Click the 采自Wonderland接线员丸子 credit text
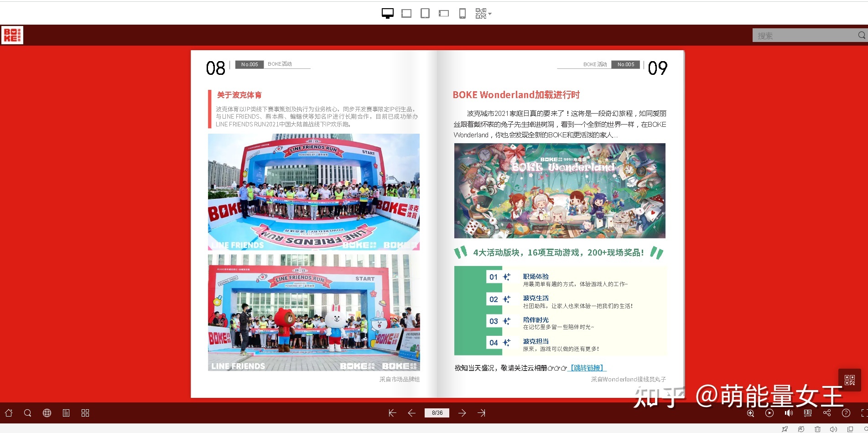Screen dimensions: 868x433 (628, 379)
